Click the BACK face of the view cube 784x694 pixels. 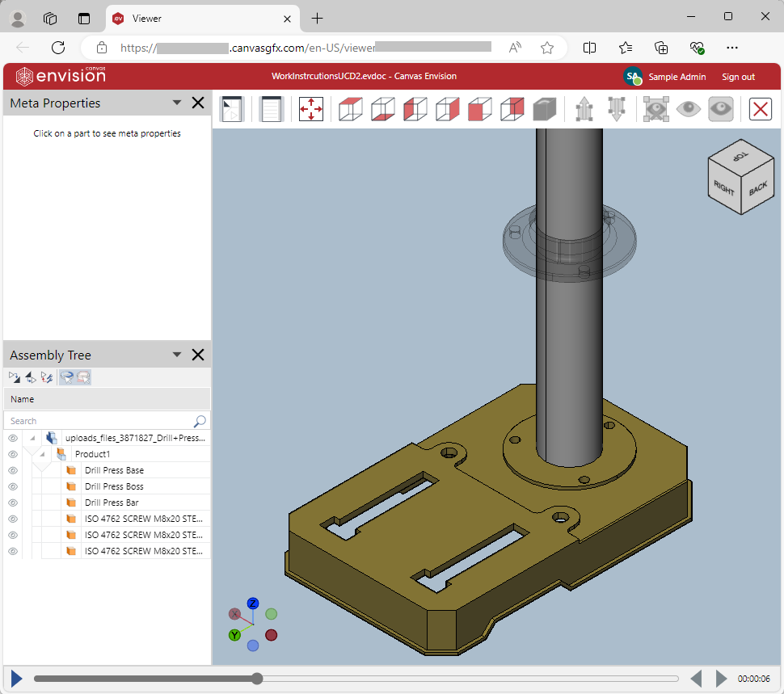757,188
